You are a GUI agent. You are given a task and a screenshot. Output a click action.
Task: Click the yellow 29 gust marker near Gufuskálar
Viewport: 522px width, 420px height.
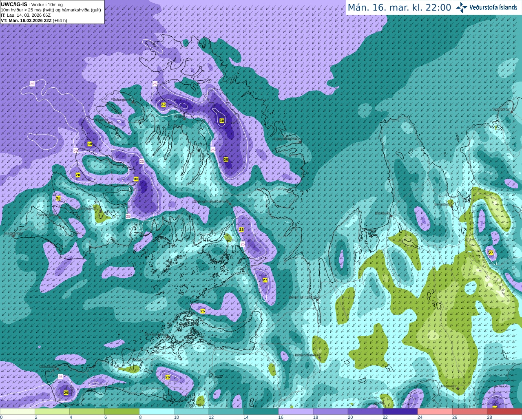click(x=66, y=393)
